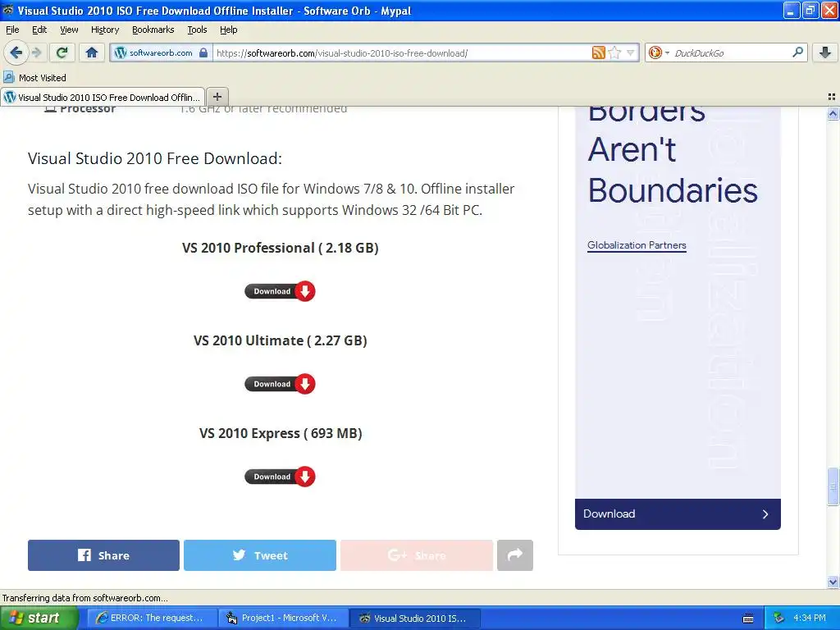Download VS 2010 Ultimate ISO
Image resolution: width=840 pixels, height=630 pixels.
[x=281, y=384]
